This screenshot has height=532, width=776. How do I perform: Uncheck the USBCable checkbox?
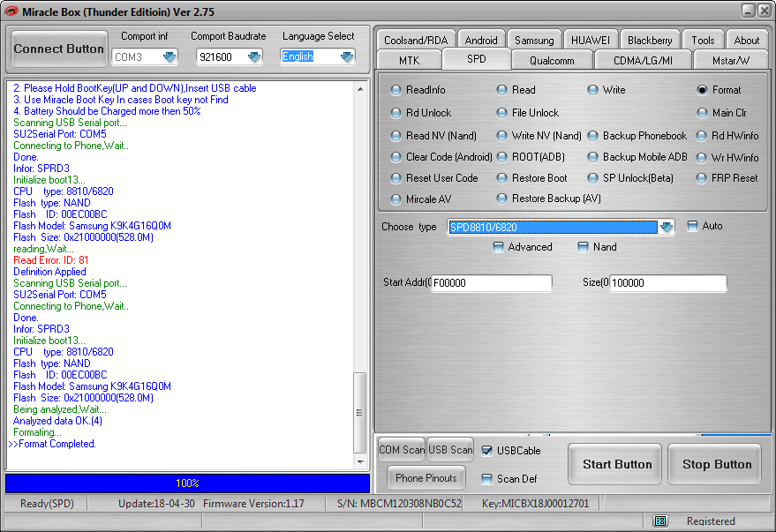pos(487,451)
